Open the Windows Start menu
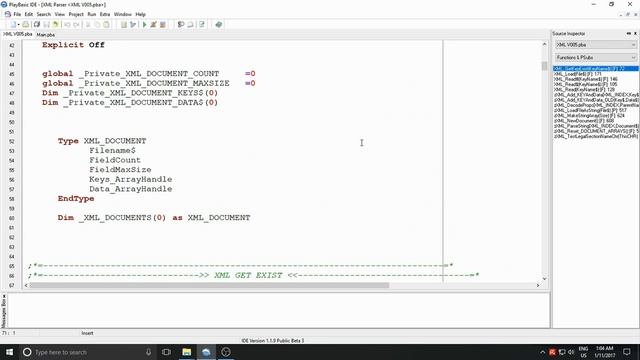The width and height of the screenshot is (640, 360). click(9, 352)
